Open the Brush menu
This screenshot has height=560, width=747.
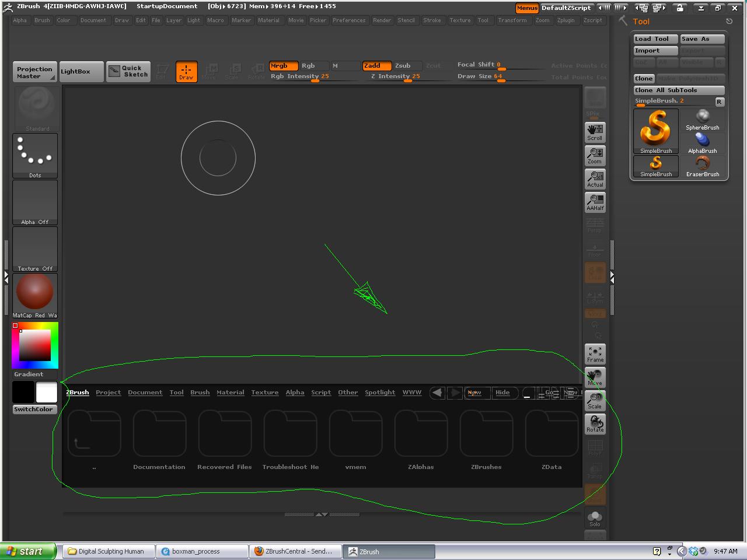pos(42,20)
